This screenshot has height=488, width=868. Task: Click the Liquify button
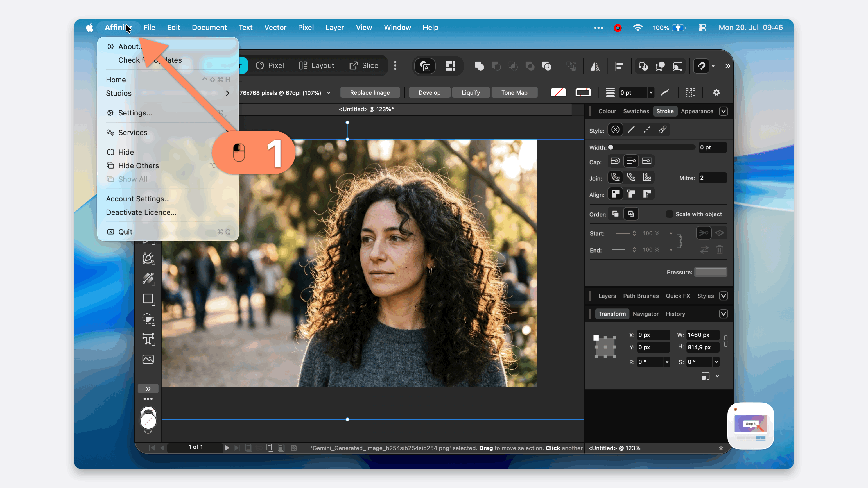[x=471, y=93]
